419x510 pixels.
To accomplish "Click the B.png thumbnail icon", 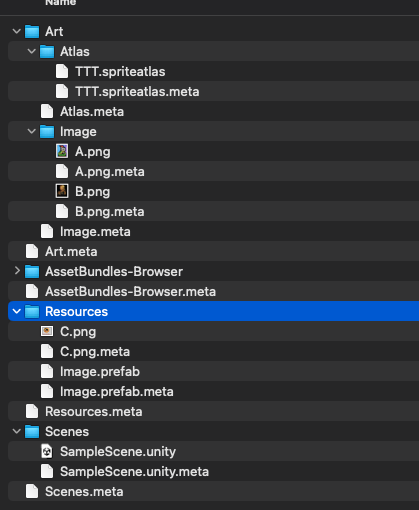I will click(x=62, y=191).
